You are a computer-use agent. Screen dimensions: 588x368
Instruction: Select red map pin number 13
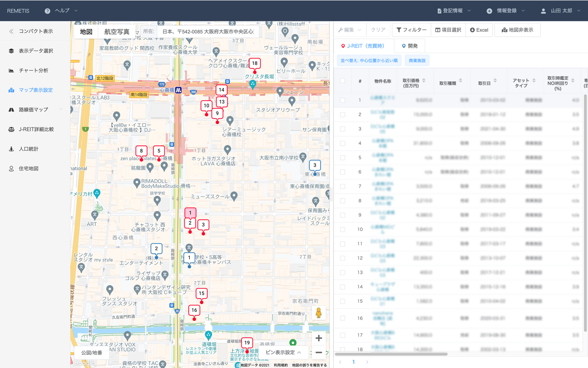(x=221, y=102)
